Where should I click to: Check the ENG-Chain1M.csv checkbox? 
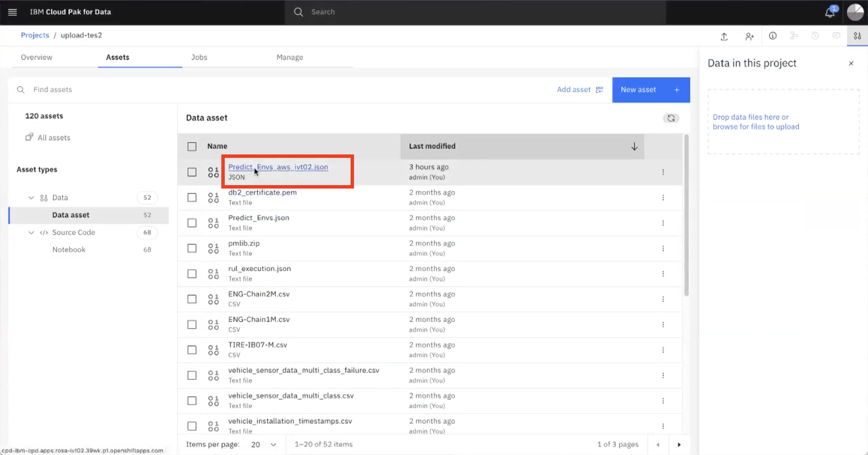click(x=192, y=325)
